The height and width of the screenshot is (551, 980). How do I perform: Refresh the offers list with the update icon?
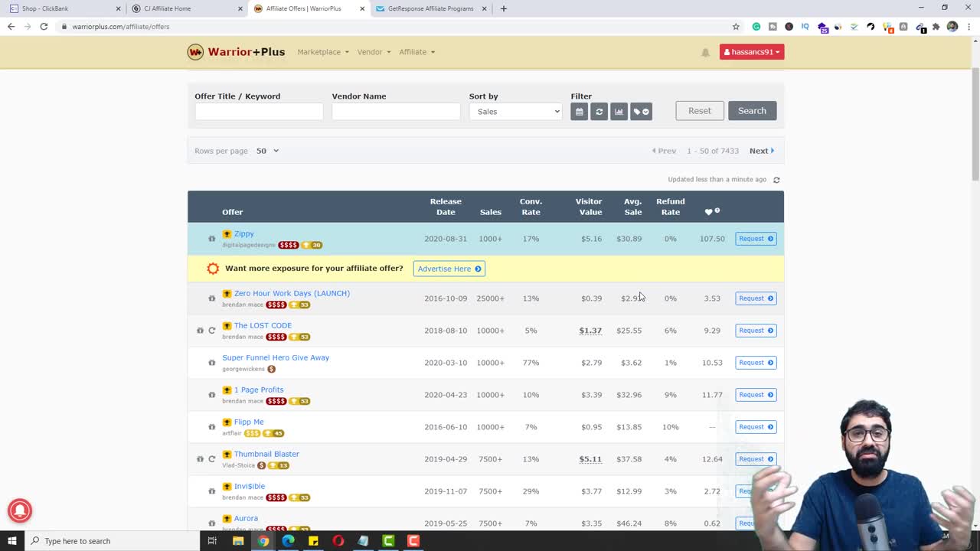click(776, 180)
